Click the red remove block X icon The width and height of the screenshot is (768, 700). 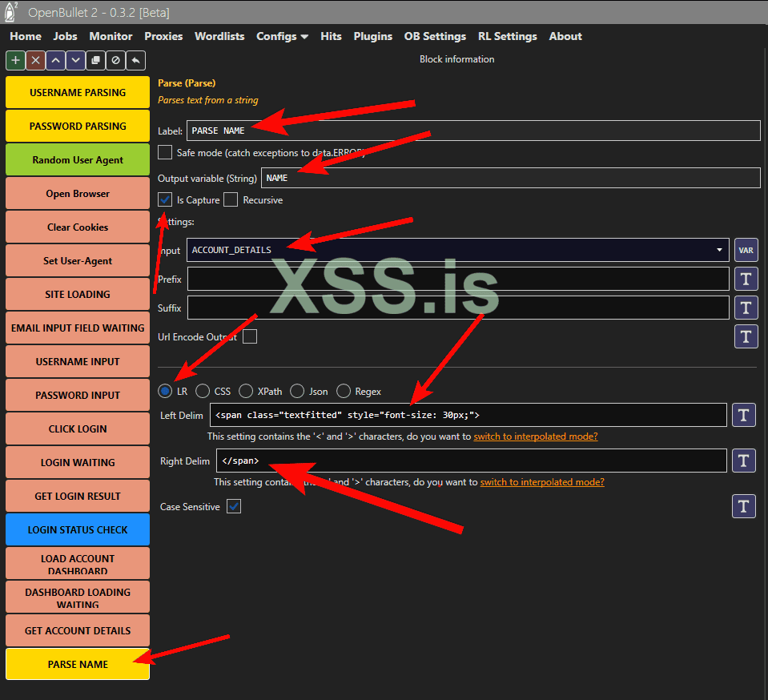pos(36,60)
